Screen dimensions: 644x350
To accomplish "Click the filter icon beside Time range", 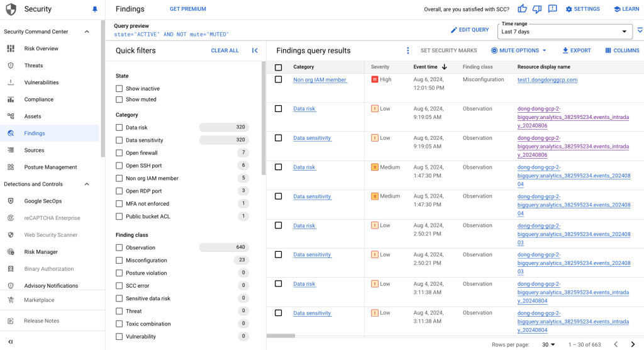I will click(640, 30).
